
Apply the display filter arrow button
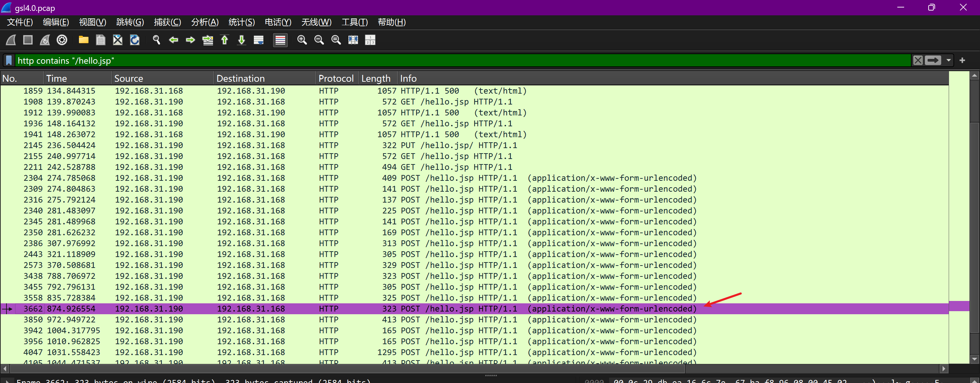coord(933,60)
